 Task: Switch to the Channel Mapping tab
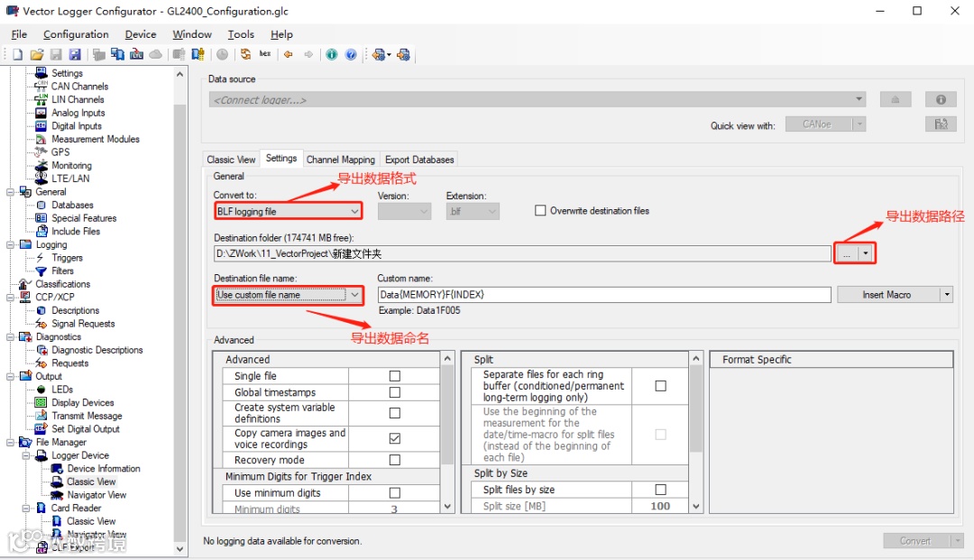340,160
